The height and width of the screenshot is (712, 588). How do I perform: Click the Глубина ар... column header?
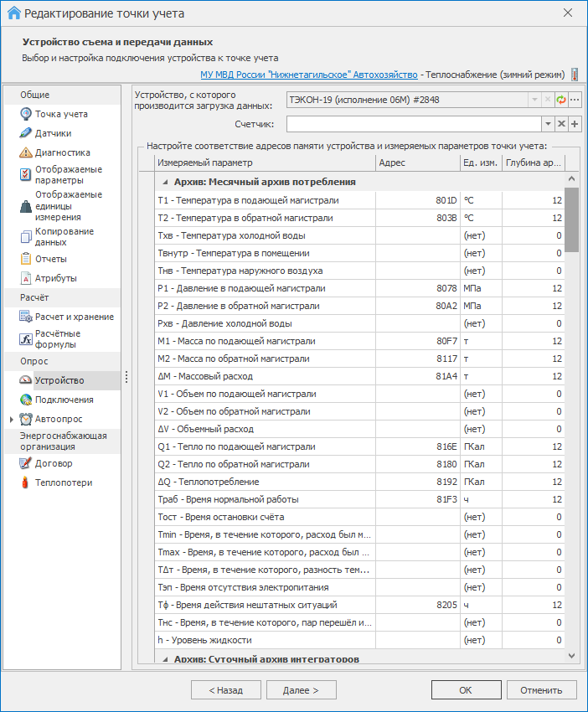(534, 163)
